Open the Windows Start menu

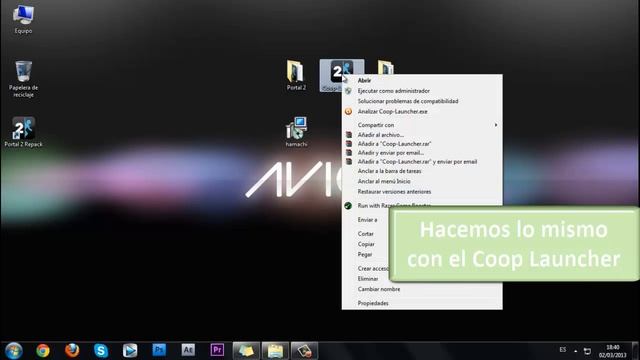pyautogui.click(x=13, y=351)
